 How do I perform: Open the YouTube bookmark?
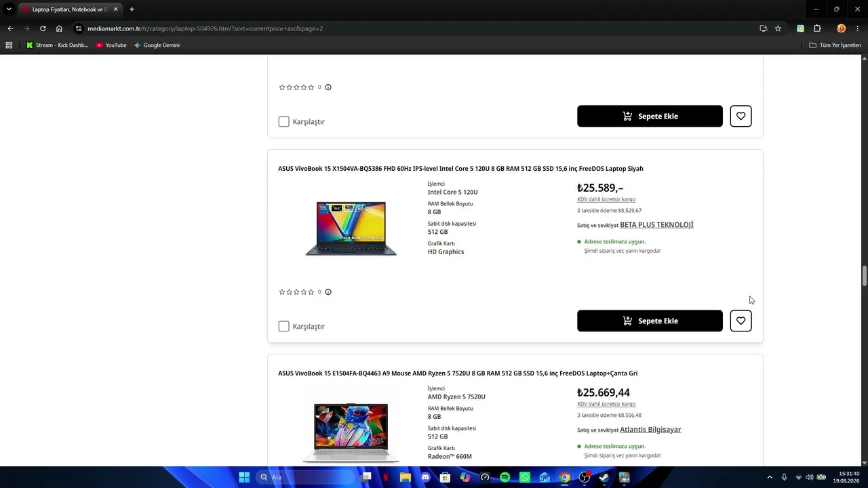pyautogui.click(x=111, y=45)
